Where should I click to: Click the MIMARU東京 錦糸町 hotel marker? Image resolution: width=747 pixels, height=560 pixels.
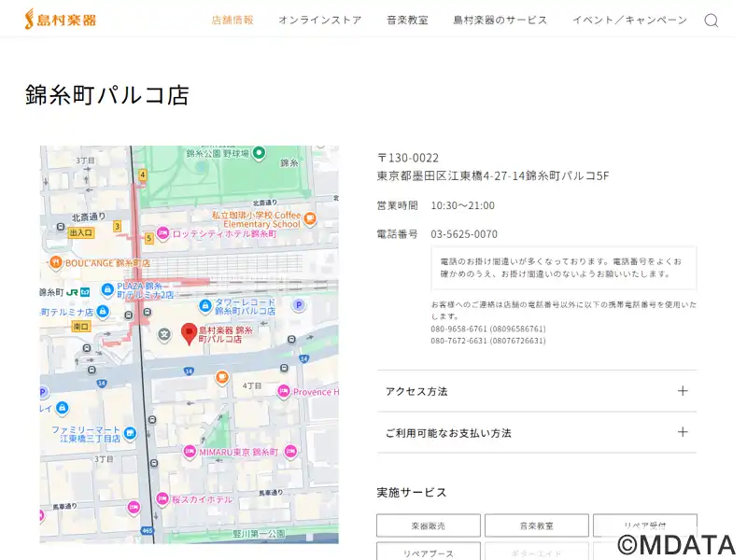coord(190,452)
